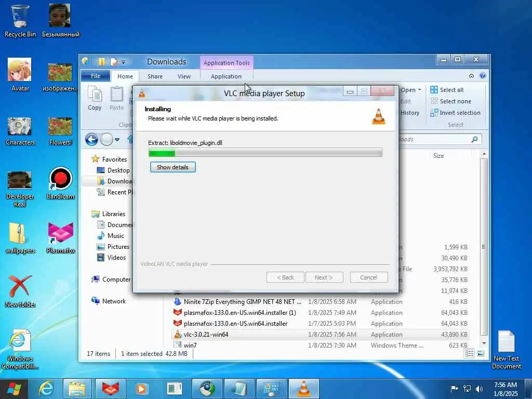Image resolution: width=532 pixels, height=399 pixels.
Task: Open the wallpapers folder icon
Action: [20, 237]
